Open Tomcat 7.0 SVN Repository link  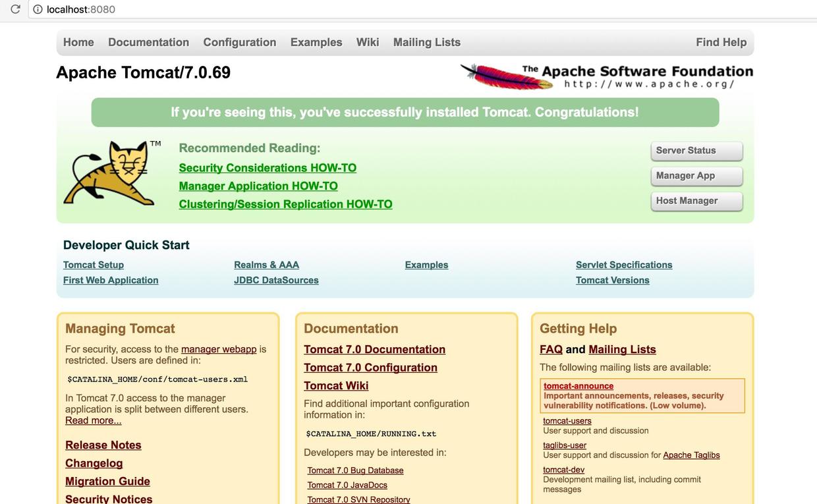click(x=358, y=499)
